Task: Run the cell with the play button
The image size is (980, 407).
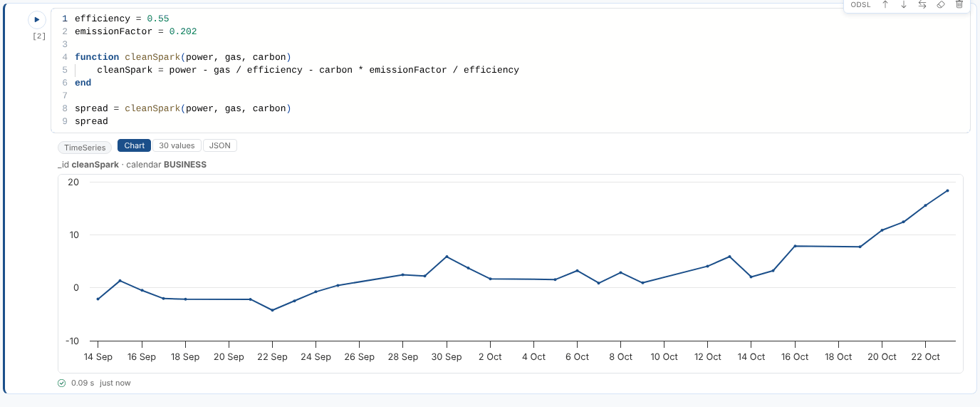Action: 37,20
